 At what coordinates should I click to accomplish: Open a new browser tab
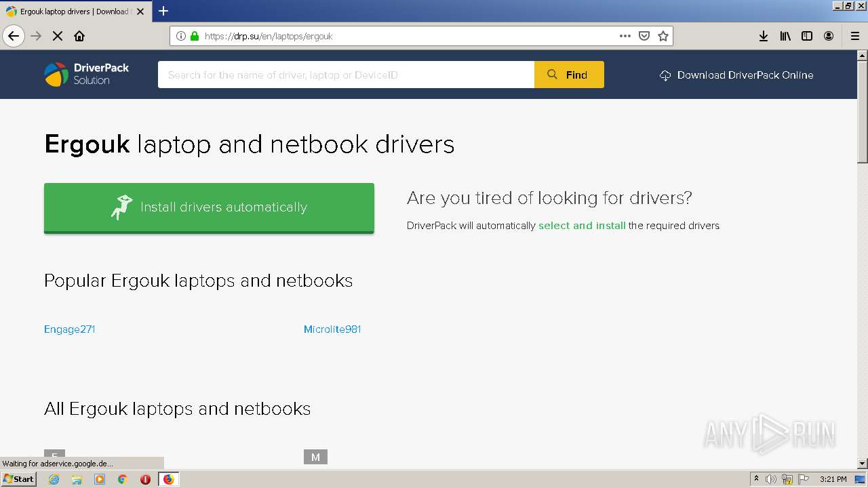(163, 11)
